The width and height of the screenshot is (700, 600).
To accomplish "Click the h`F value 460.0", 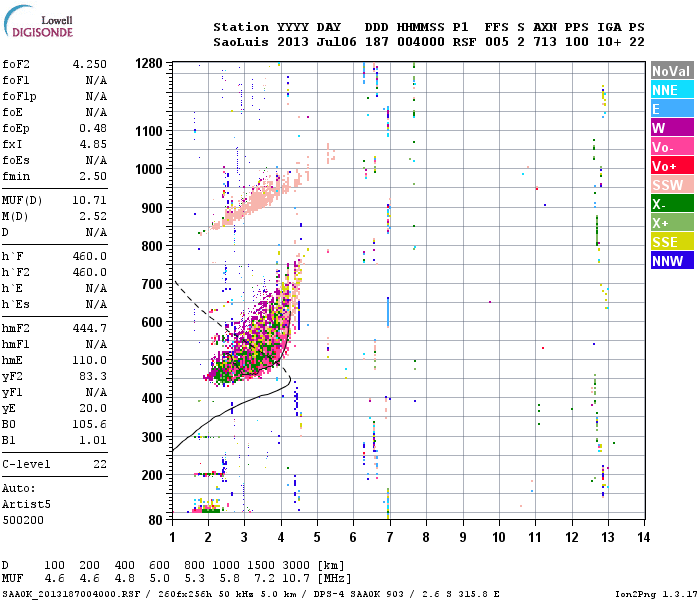I will click(90, 256).
